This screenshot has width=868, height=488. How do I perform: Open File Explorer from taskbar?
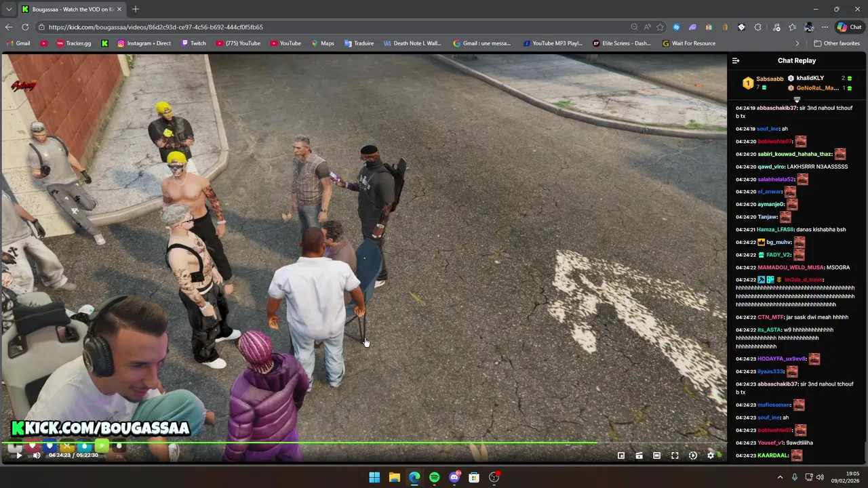[x=394, y=477]
